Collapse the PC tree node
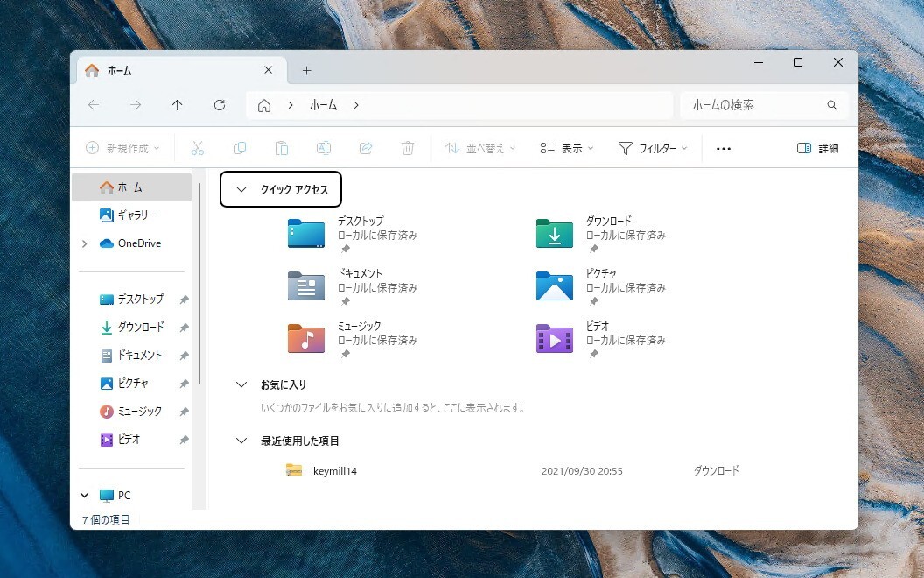924x578 pixels. click(84, 496)
